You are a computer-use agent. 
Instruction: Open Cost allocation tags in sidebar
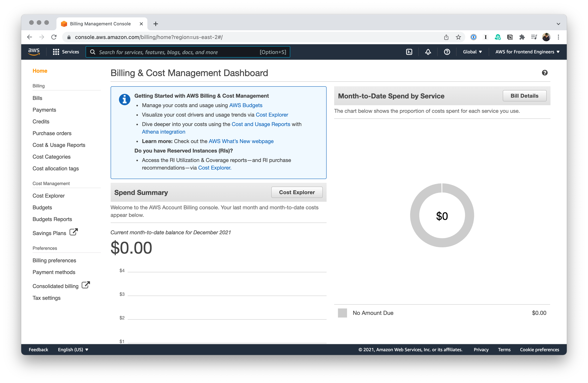tap(56, 168)
